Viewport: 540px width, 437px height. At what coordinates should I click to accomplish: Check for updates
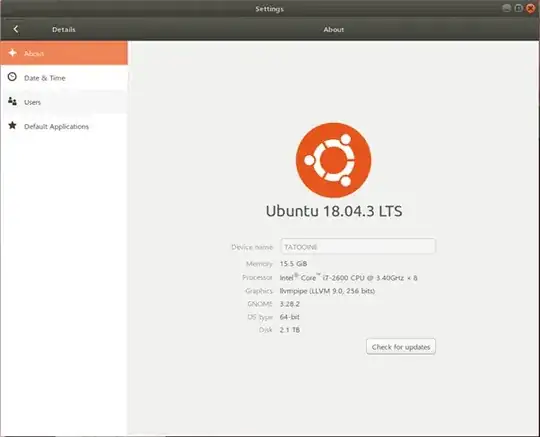pos(401,347)
